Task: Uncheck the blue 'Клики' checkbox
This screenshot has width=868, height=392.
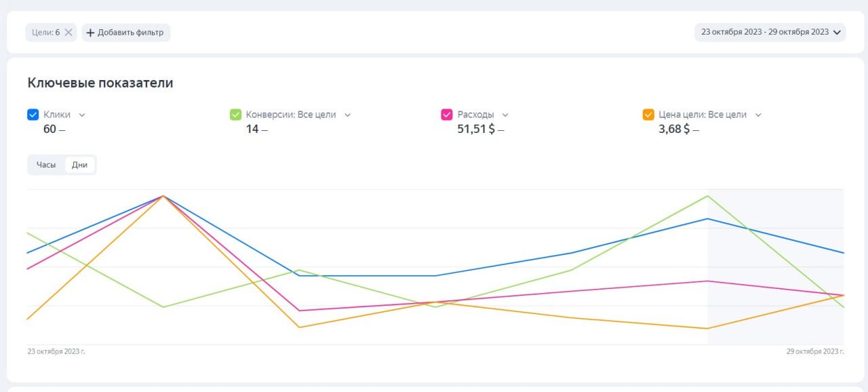Action: (x=33, y=115)
